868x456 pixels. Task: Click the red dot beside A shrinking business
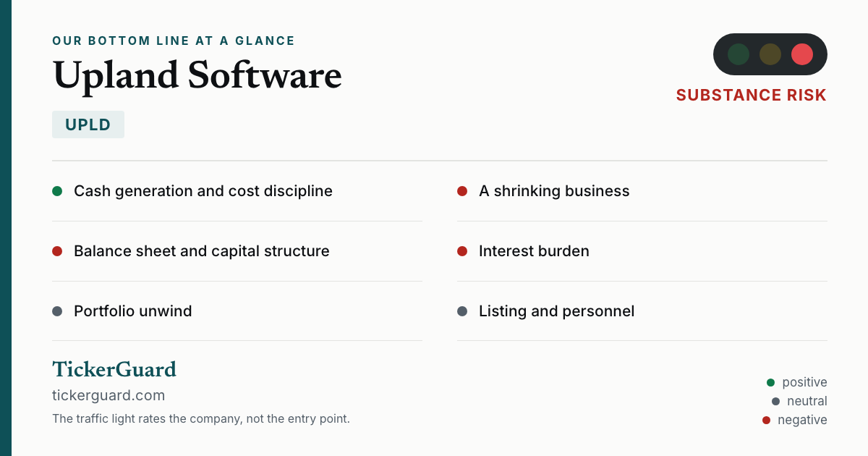(462, 191)
